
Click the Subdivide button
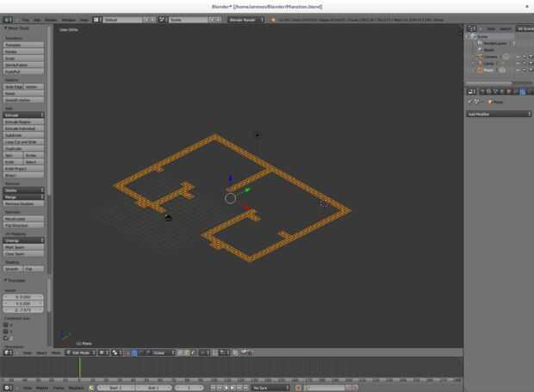[x=23, y=135]
